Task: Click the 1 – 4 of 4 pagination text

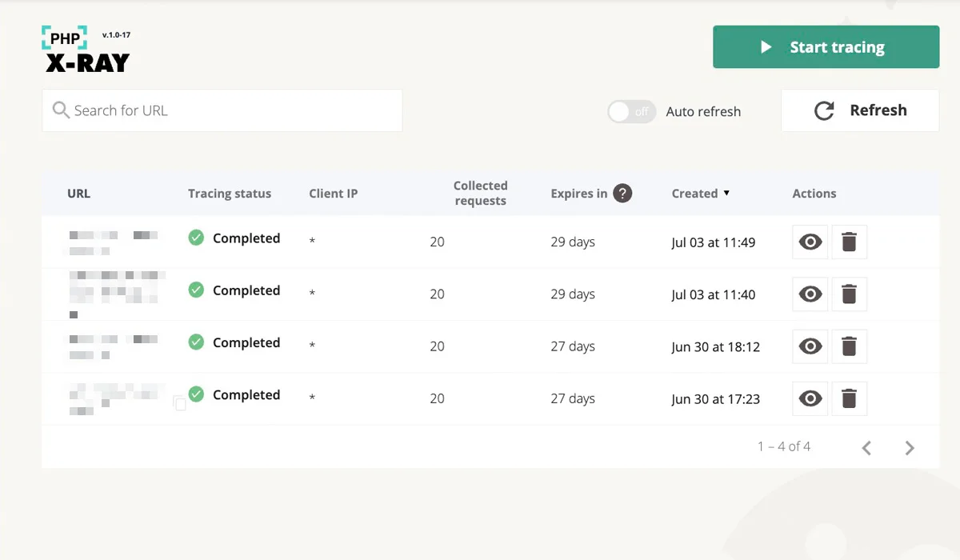Action: pyautogui.click(x=784, y=446)
